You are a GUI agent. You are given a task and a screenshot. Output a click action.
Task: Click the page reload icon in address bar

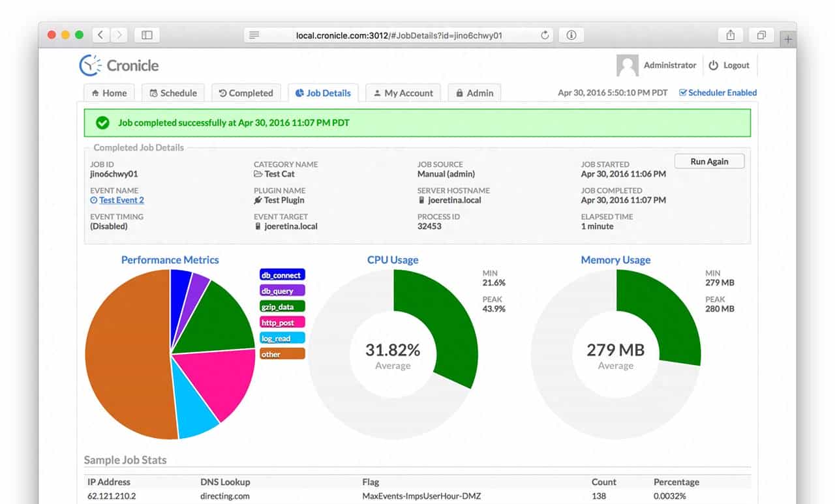[x=545, y=35]
